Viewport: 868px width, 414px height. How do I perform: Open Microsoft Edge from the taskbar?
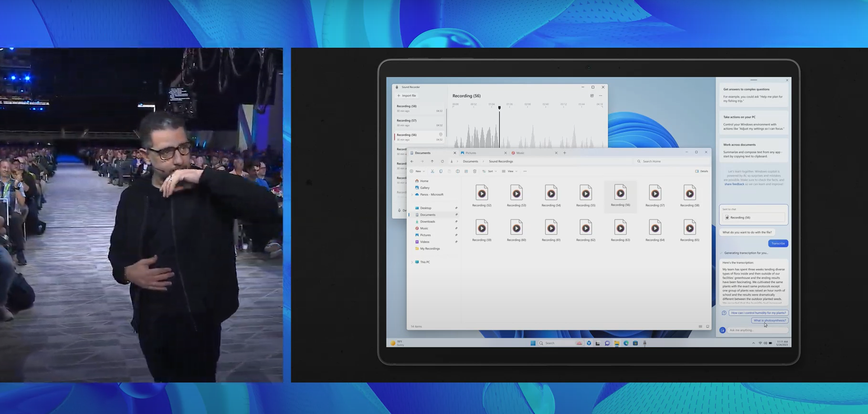click(x=626, y=343)
